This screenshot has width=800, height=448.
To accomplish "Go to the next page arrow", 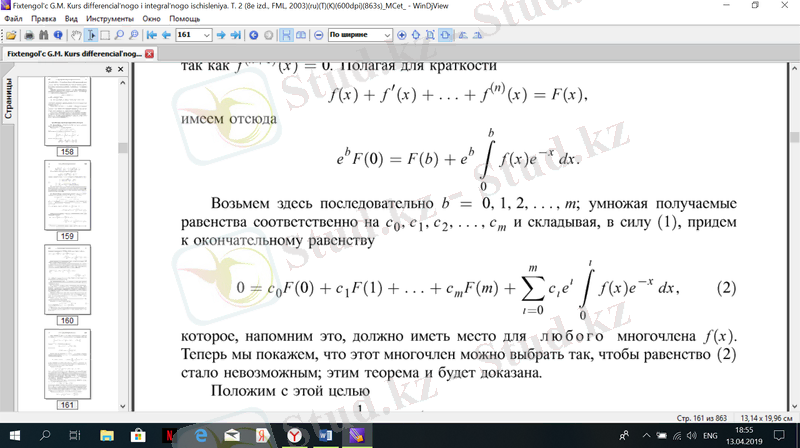I will [x=221, y=35].
